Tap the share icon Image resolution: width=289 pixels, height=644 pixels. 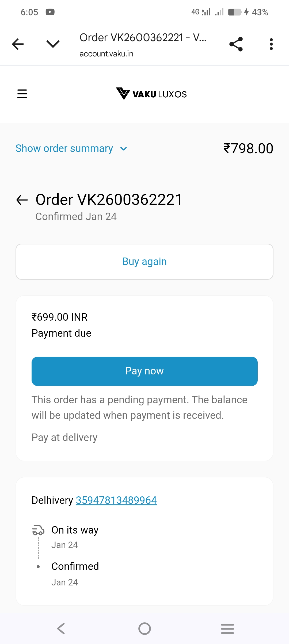236,44
